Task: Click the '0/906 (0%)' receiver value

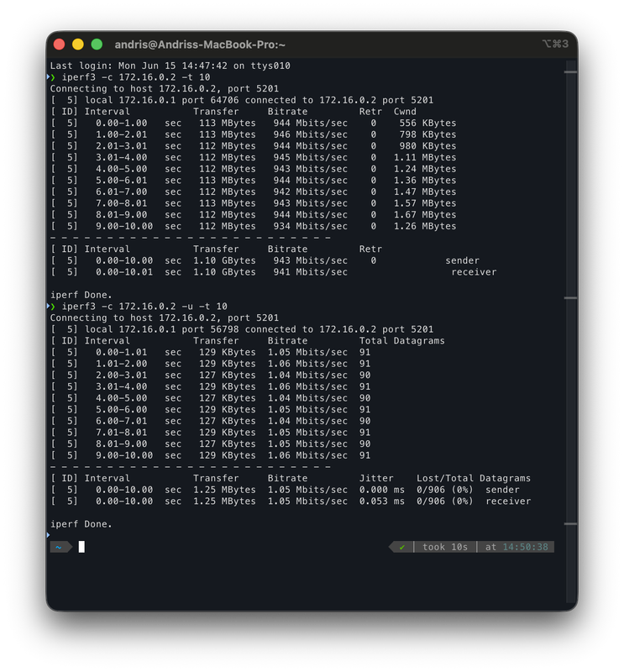Action: (x=445, y=501)
